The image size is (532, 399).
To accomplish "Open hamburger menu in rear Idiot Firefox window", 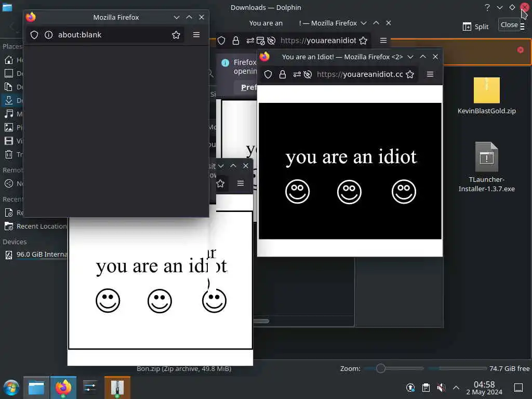I will (x=383, y=41).
